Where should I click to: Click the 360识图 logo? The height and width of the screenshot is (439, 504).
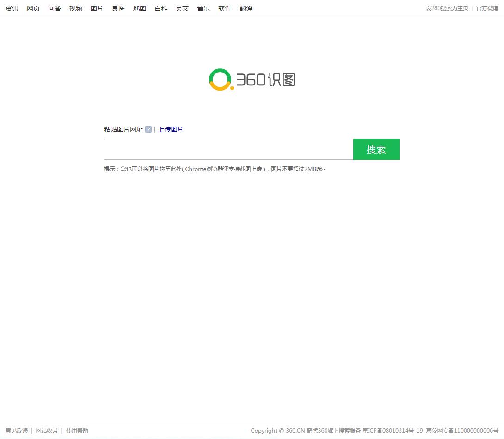tap(252, 79)
